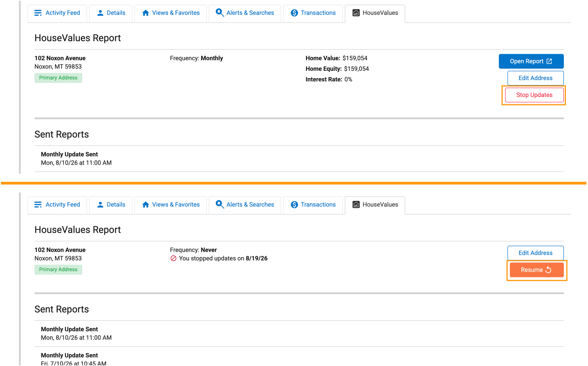Click the Sent Reports heading in lower panel

coord(62,309)
